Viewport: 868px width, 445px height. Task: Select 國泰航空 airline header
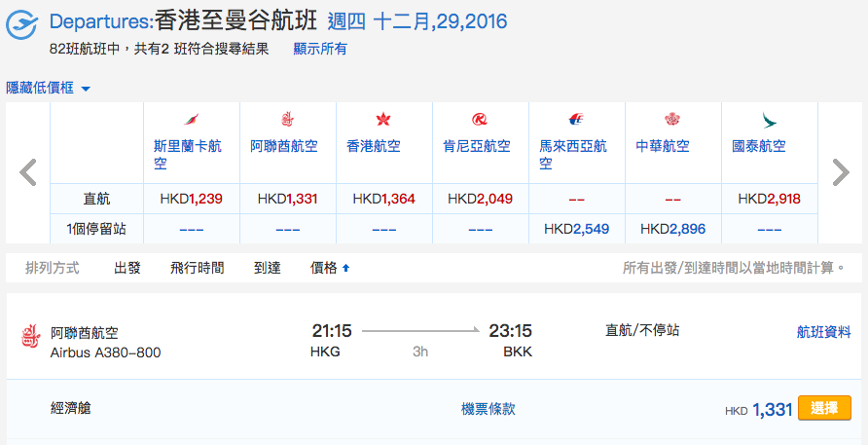point(759,146)
